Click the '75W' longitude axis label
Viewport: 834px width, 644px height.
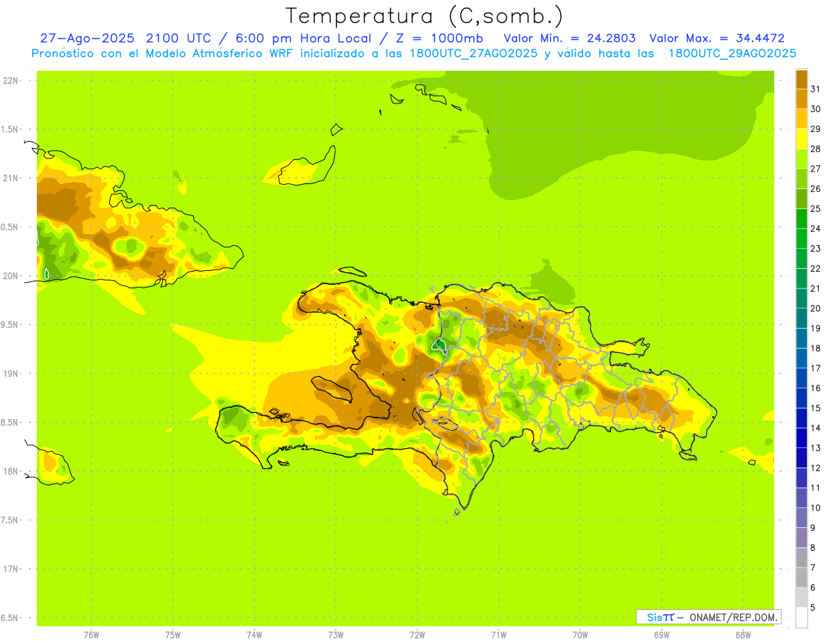click(173, 634)
